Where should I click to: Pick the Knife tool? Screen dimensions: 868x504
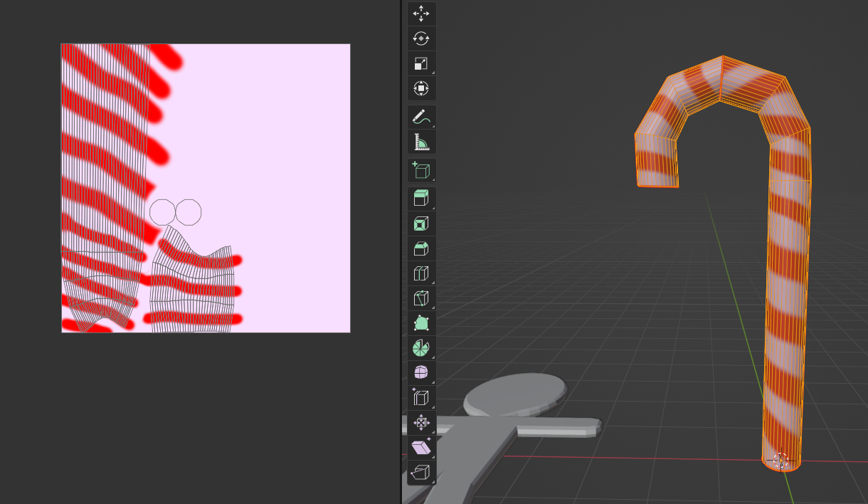pos(421,298)
